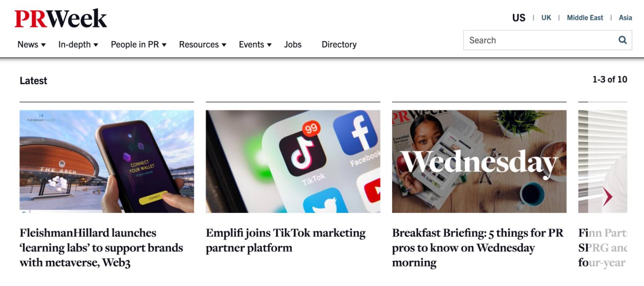
Task: Select the Middle East edition
Action: click(585, 18)
